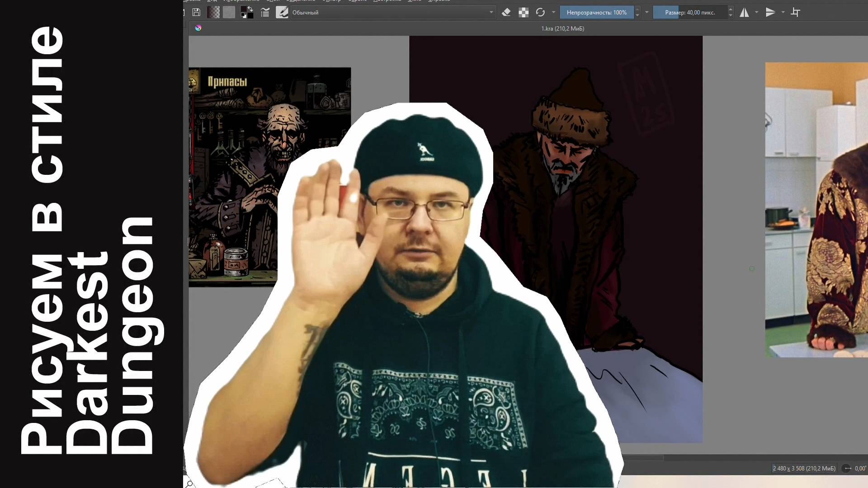Image resolution: width=868 pixels, height=488 pixels.
Task: Click the Размер brush size slider
Action: click(690, 12)
